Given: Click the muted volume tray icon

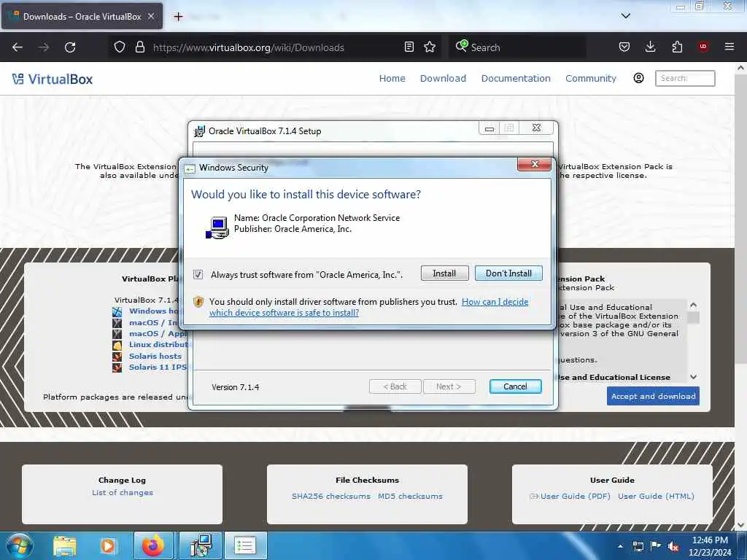Looking at the screenshot, I should coord(673,547).
